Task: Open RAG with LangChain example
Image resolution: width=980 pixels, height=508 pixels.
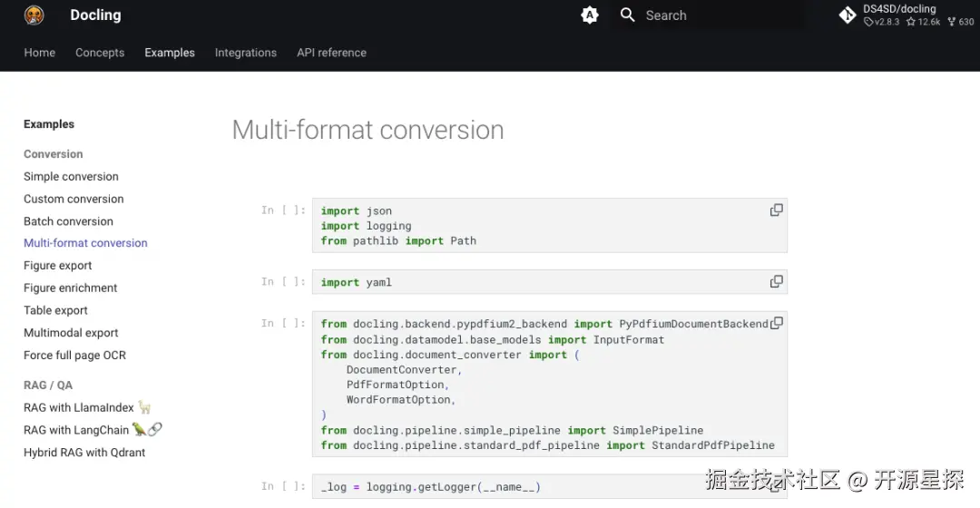Action: tap(93, 430)
